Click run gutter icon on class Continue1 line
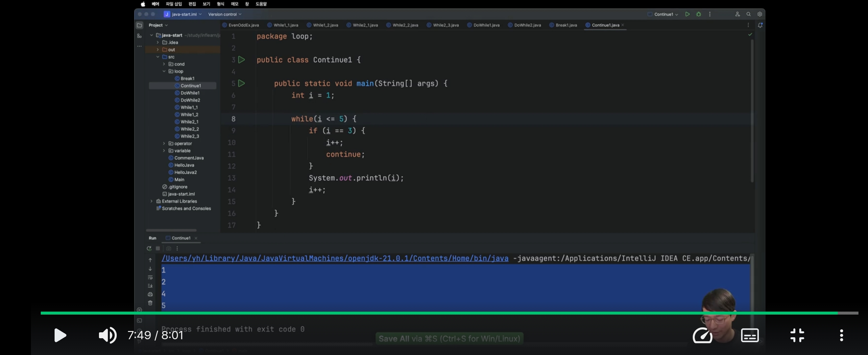The height and width of the screenshot is (355, 868). point(241,59)
